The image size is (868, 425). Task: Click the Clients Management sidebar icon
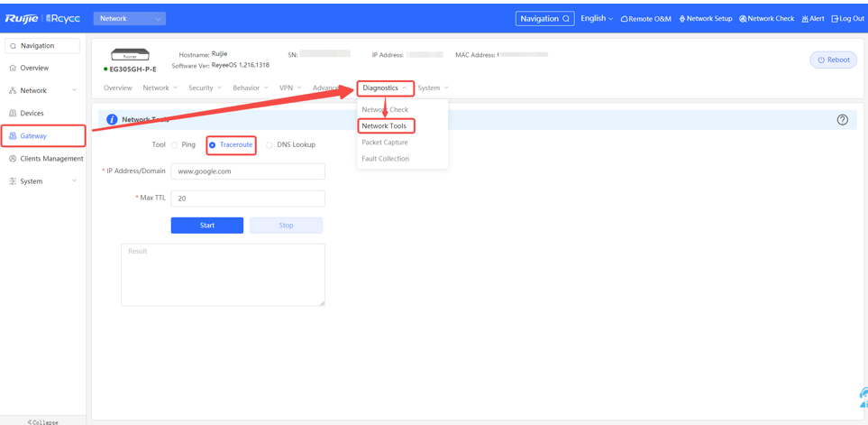tap(13, 159)
